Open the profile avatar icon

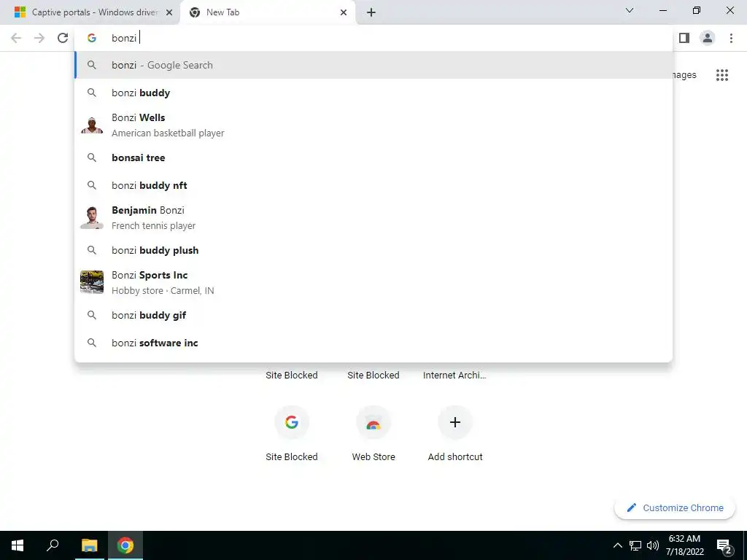pos(708,38)
